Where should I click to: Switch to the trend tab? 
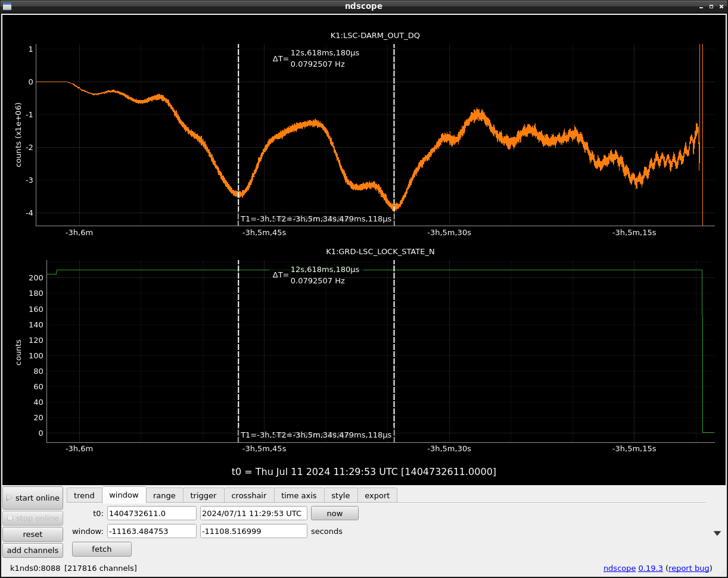[x=84, y=495]
